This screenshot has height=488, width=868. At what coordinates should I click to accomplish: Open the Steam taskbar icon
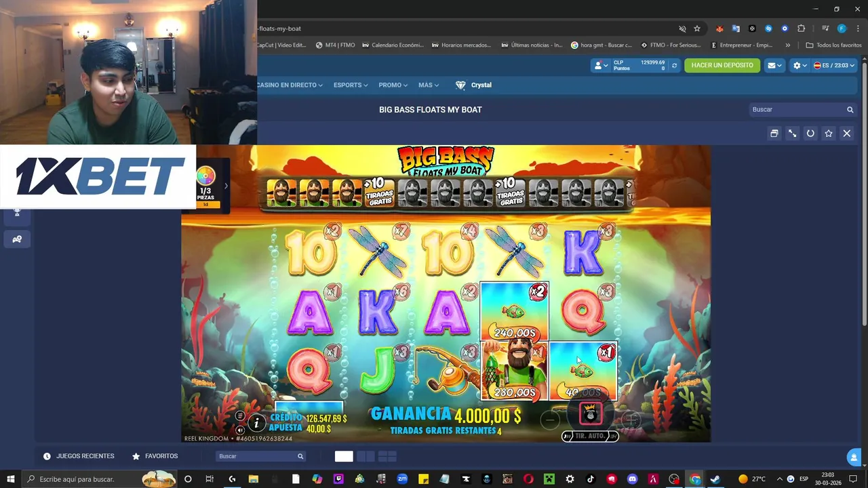point(715,479)
